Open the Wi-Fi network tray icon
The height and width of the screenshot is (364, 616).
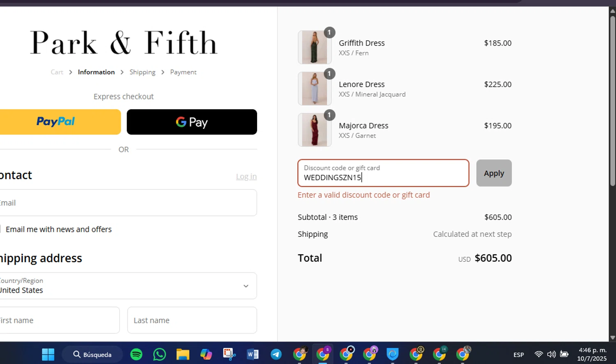(538, 354)
